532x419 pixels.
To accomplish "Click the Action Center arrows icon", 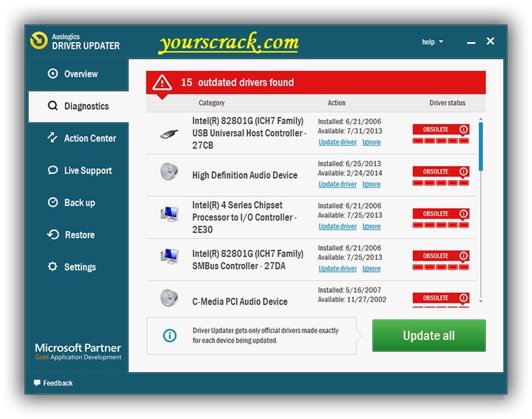I will tap(52, 137).
